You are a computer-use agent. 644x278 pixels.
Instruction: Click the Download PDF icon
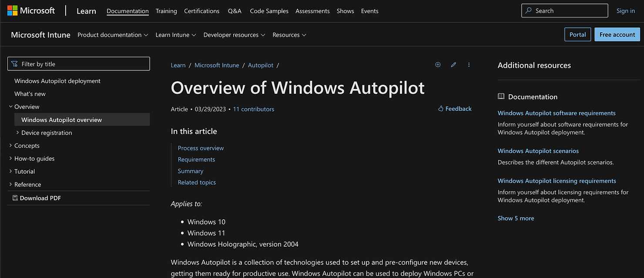(15, 198)
